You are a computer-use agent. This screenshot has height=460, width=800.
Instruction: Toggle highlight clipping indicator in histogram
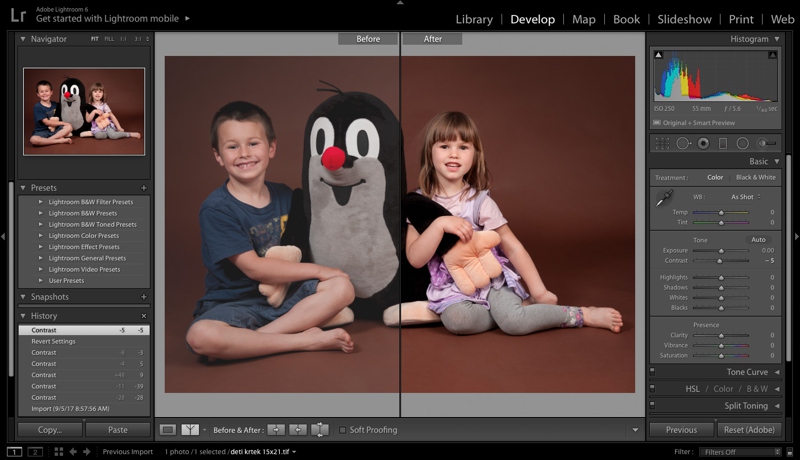(773, 55)
